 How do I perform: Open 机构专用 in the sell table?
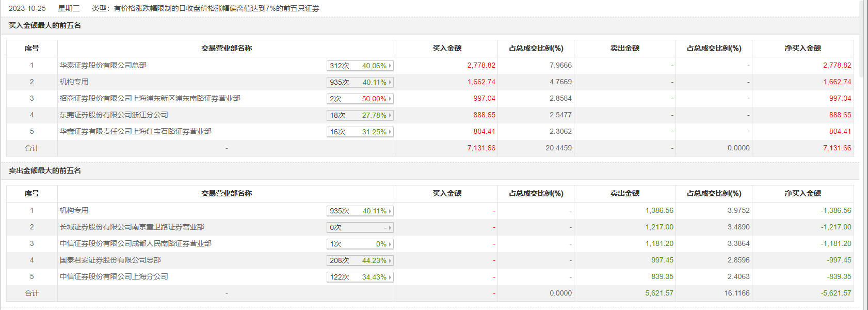(74, 210)
